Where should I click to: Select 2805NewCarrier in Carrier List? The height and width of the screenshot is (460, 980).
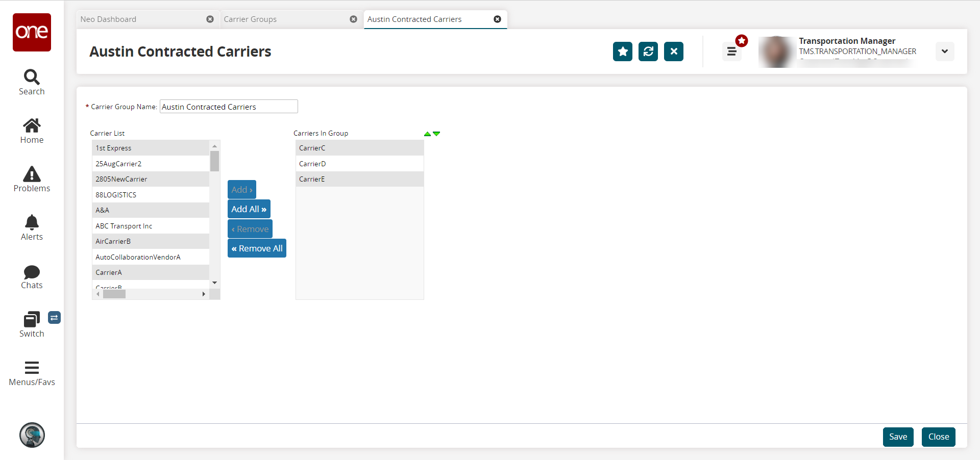151,179
